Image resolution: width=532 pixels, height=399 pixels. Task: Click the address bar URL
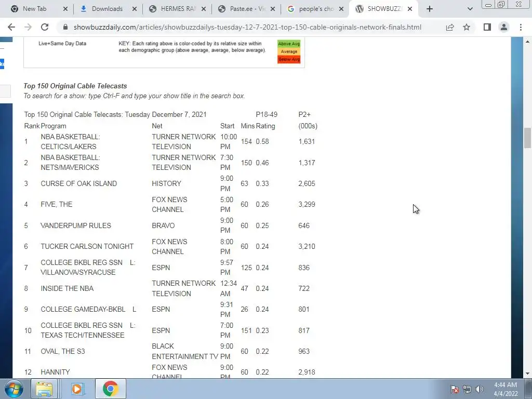[247, 27]
